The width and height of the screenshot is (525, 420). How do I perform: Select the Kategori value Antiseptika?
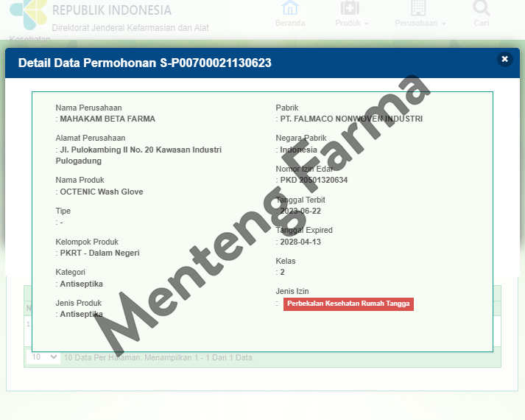81,284
